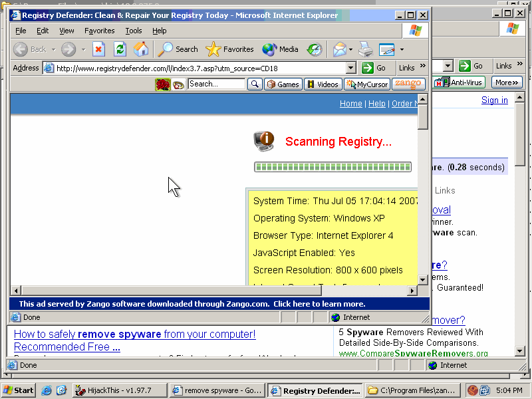
Task: Click the 'Registry Defender:...' taskbar button
Action: pyautogui.click(x=315, y=390)
